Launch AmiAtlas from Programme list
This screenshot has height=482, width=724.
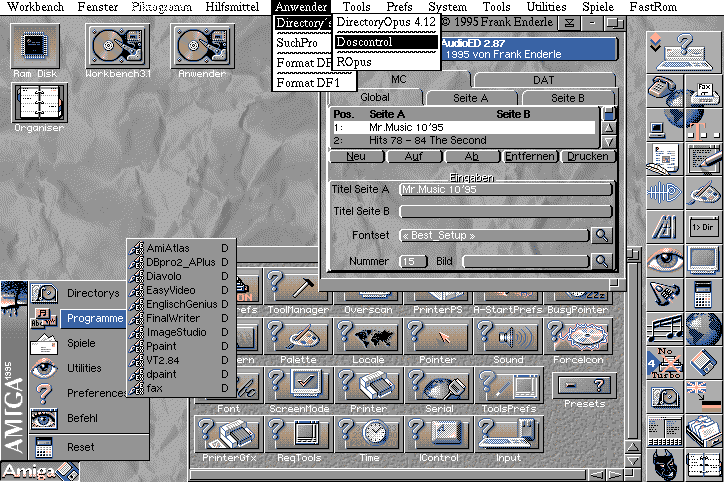(181, 248)
